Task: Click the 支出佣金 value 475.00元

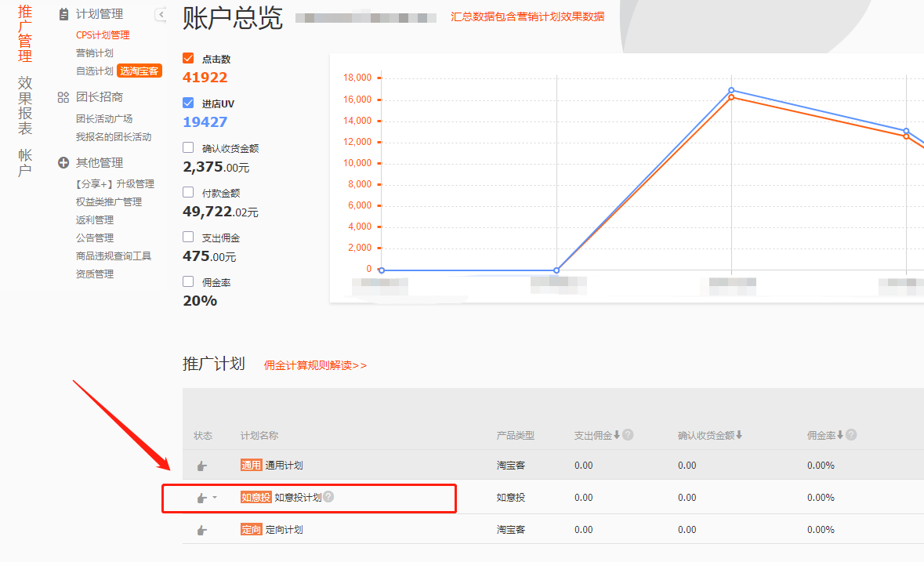Action: tap(209, 256)
